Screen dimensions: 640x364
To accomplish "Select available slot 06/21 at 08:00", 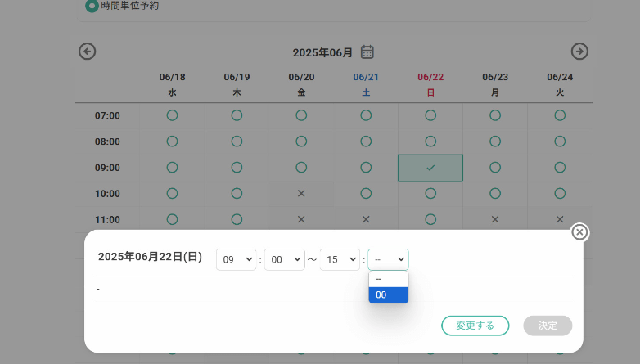I will [366, 142].
